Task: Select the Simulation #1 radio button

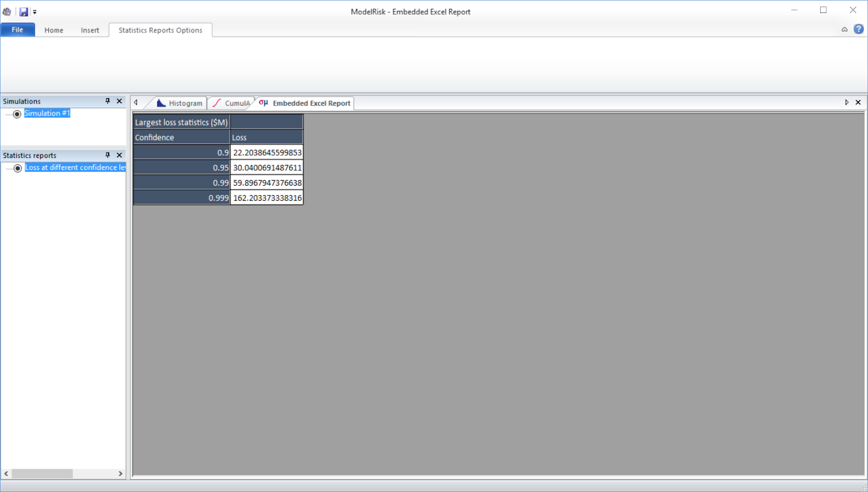Action: tap(17, 113)
